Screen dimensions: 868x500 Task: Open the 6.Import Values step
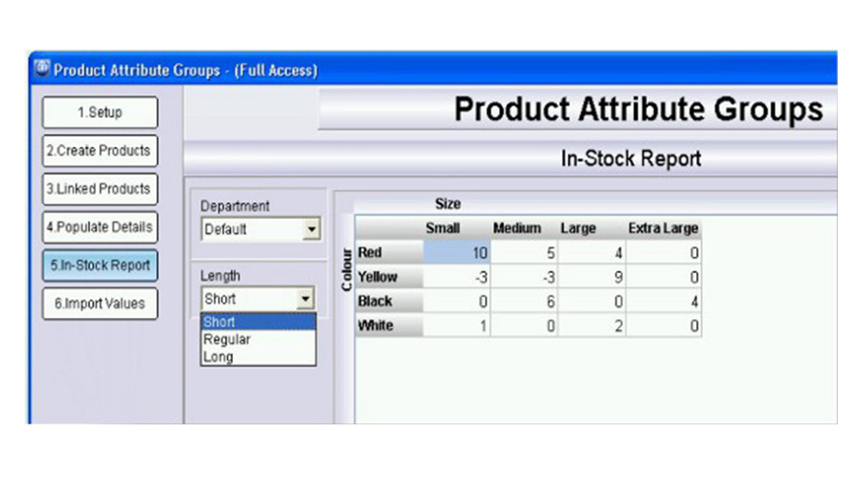coord(101,303)
